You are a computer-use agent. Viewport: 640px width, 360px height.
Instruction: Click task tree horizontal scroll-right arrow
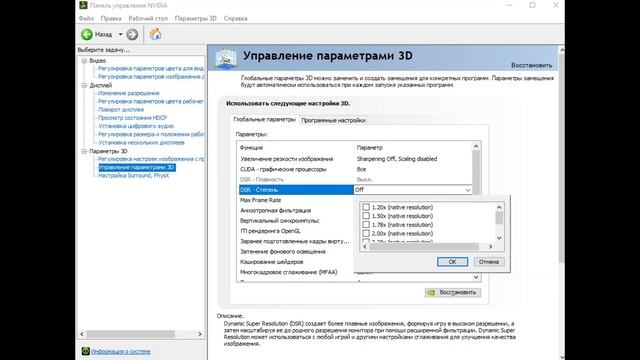pos(200,334)
